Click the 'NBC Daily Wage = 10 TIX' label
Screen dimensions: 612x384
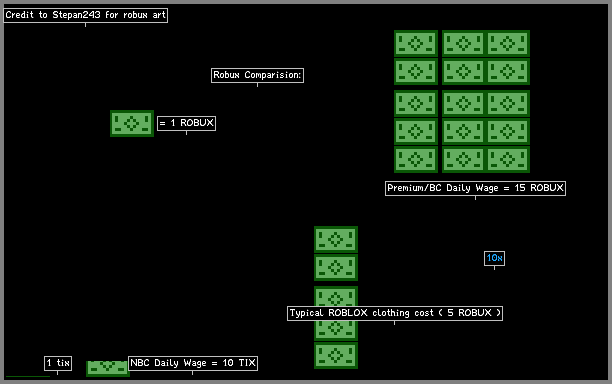[193, 363]
